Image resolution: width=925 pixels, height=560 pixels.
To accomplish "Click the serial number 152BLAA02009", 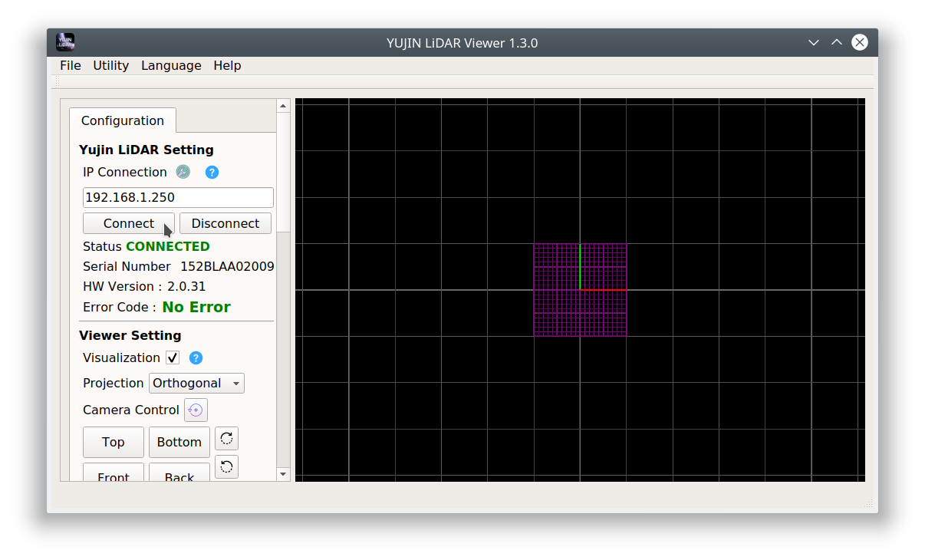I will (227, 266).
